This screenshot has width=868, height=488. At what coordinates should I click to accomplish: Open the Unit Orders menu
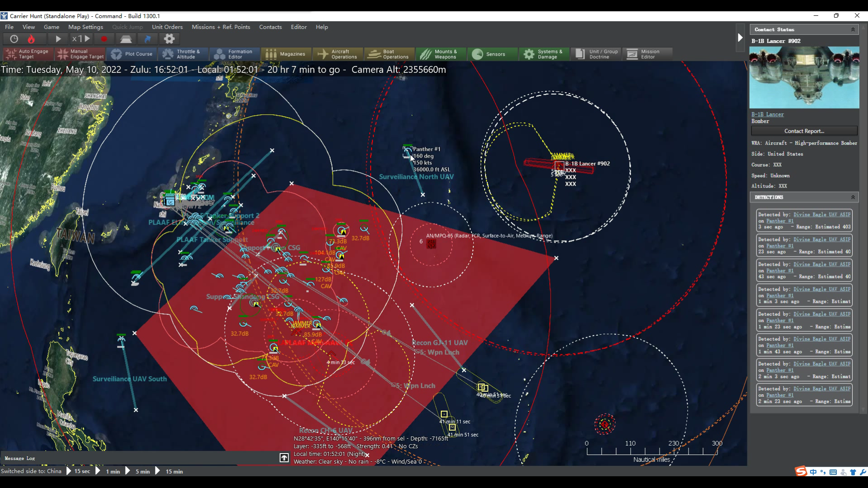click(167, 27)
